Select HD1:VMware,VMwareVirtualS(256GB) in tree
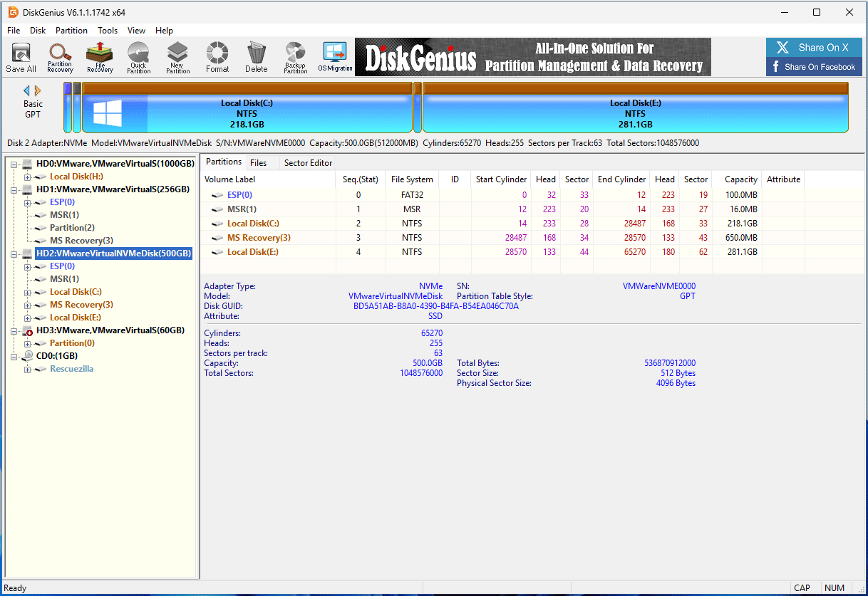 coord(113,189)
